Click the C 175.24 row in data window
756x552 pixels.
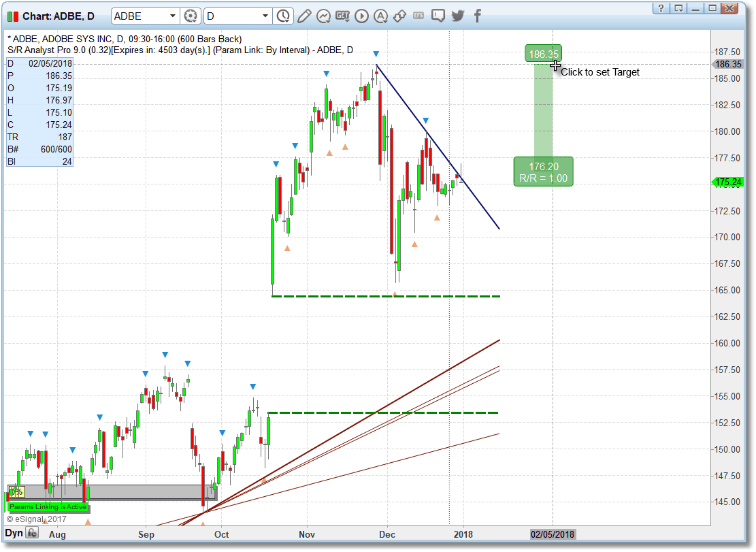[x=39, y=125]
